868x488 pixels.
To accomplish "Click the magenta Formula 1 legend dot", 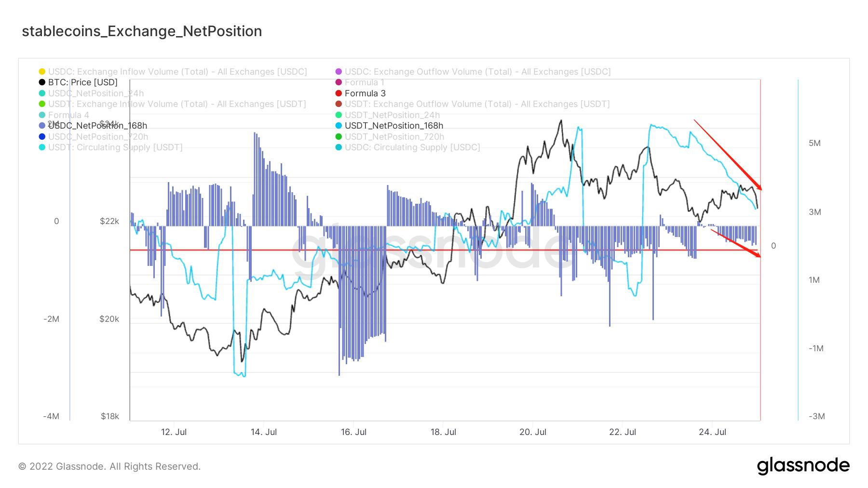I will pyautogui.click(x=339, y=82).
